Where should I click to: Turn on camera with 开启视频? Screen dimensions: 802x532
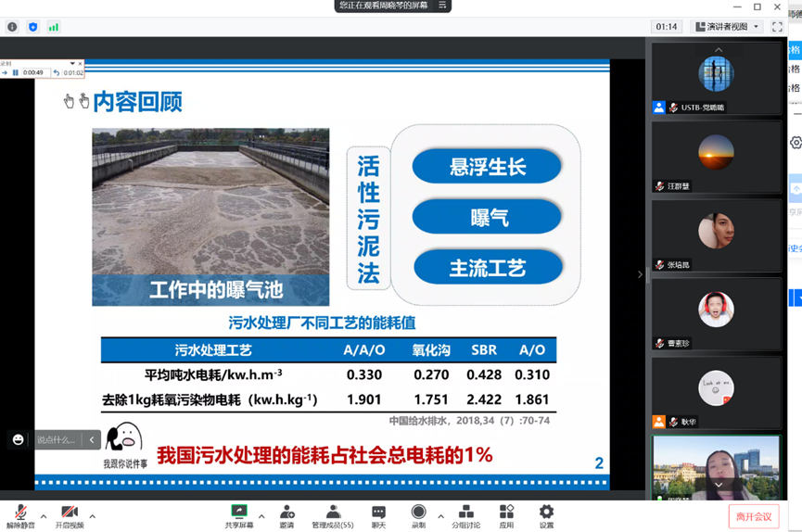(x=69, y=515)
